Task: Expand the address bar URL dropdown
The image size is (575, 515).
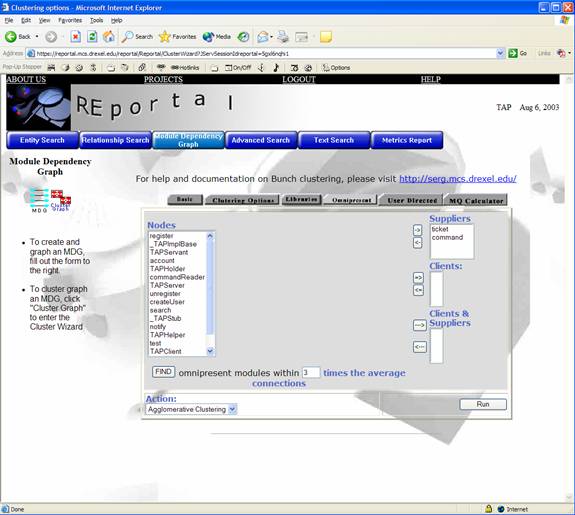Action: [500, 54]
